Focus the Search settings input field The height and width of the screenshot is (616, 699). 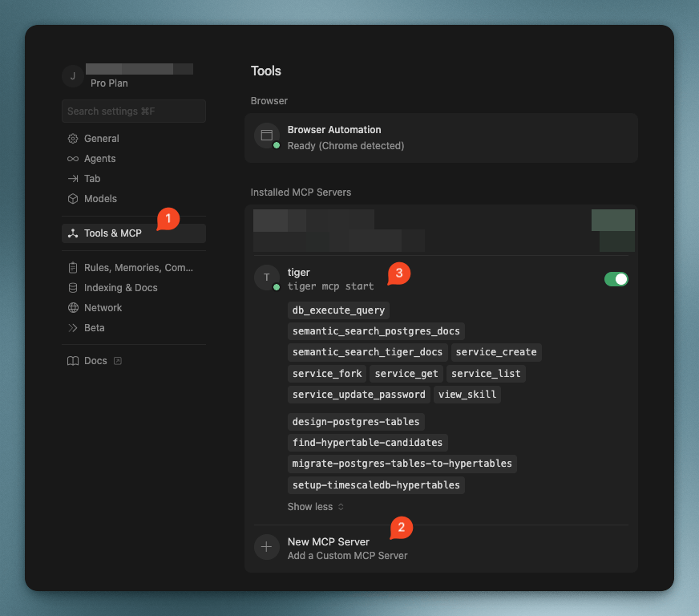[133, 111]
